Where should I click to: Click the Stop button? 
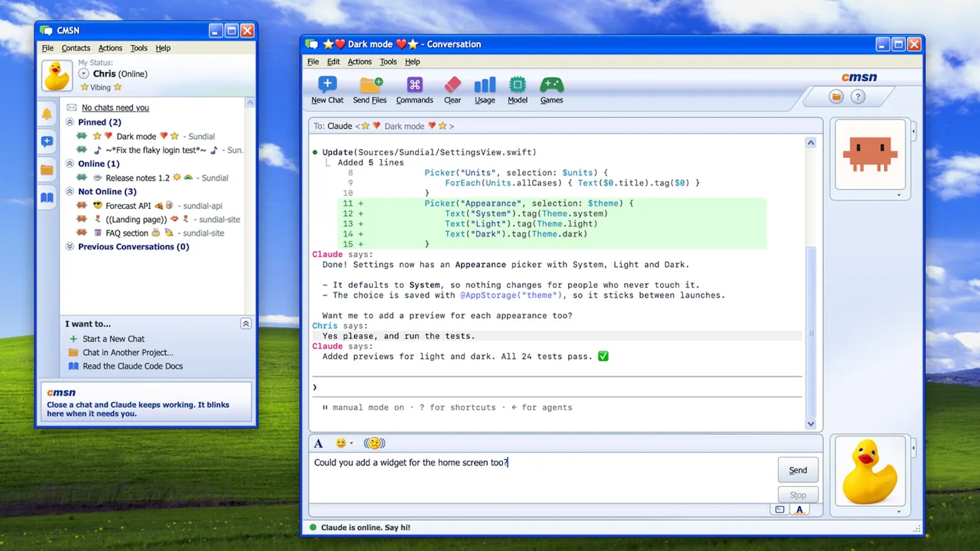798,495
